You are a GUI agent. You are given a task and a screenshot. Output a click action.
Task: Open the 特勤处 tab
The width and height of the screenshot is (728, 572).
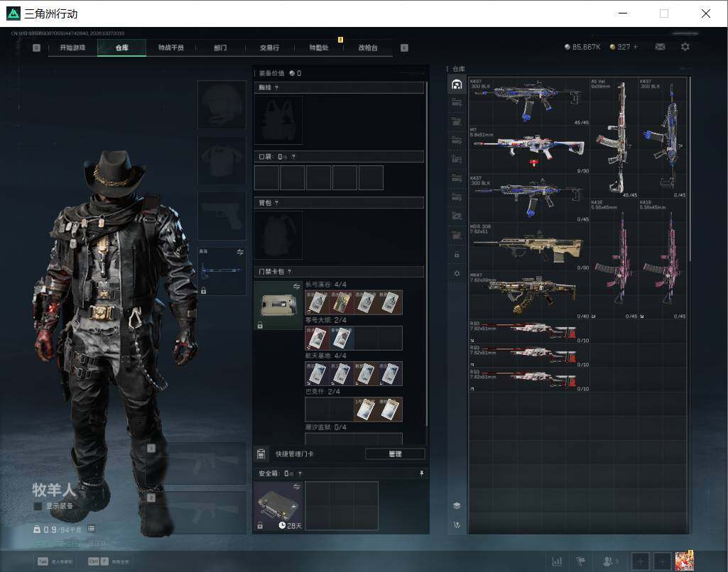[318, 48]
